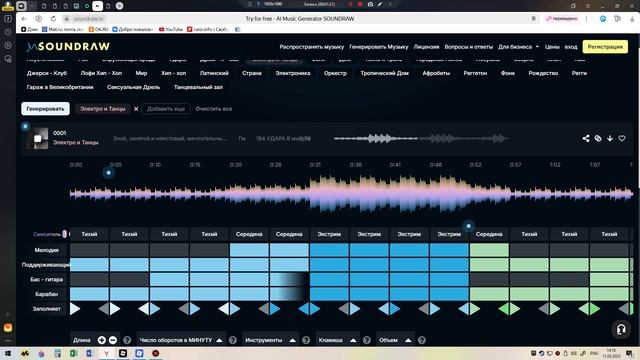Play track 0001 via its thumbnail

[38, 139]
